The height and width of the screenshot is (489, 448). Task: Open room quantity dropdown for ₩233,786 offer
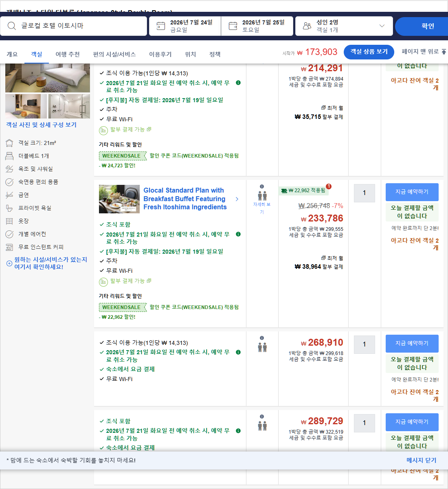coord(365,193)
